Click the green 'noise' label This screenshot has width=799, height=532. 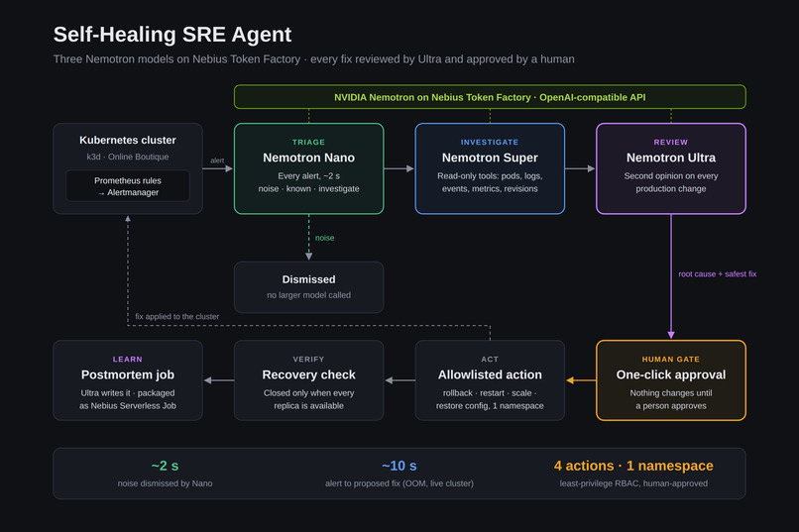coord(324,238)
